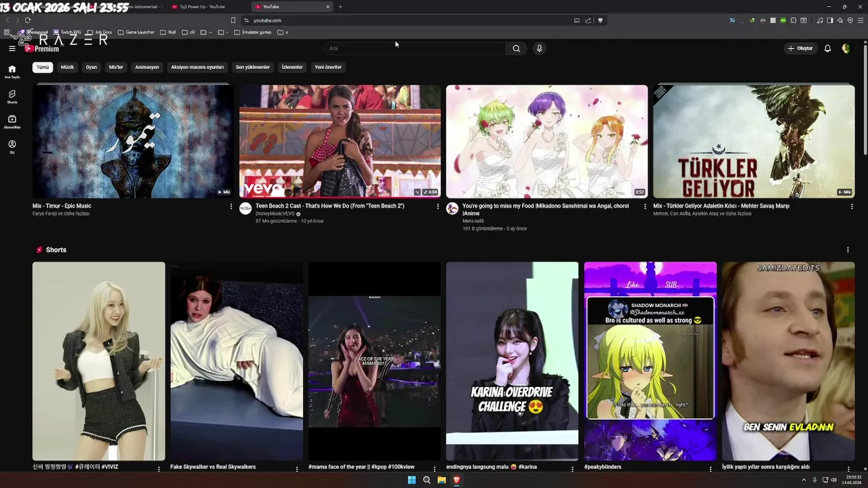Screen dimensions: 868x488
Task: Open Emulator games bookmark folder
Action: [x=252, y=32]
